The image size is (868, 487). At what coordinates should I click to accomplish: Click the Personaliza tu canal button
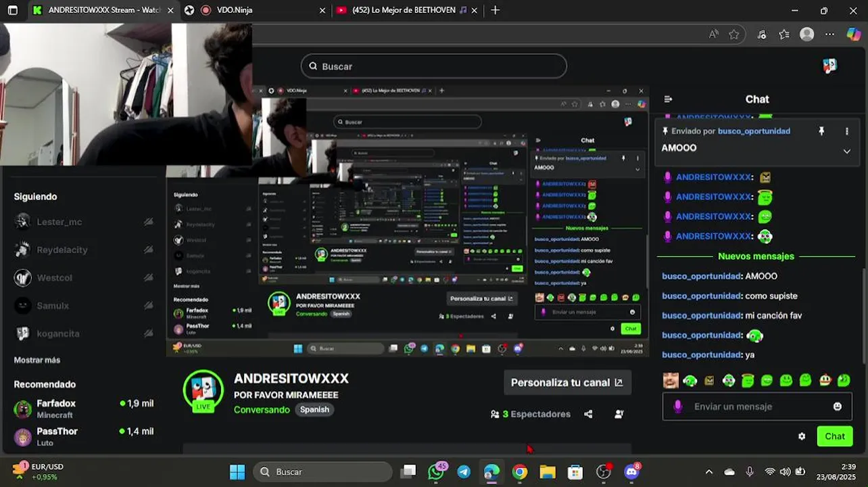pos(567,382)
